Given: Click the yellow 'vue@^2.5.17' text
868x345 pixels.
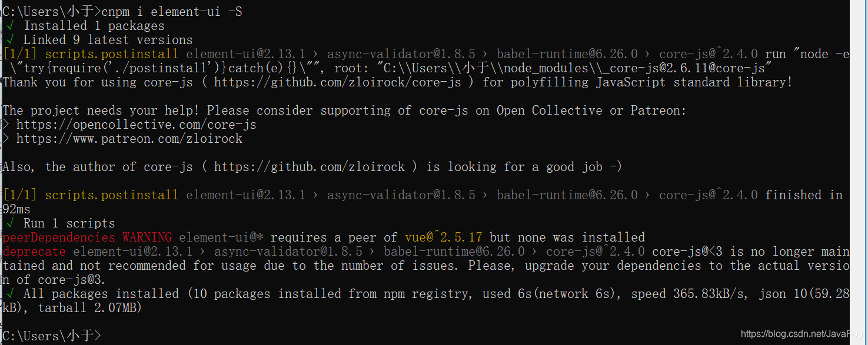Looking at the screenshot, I should [444, 237].
